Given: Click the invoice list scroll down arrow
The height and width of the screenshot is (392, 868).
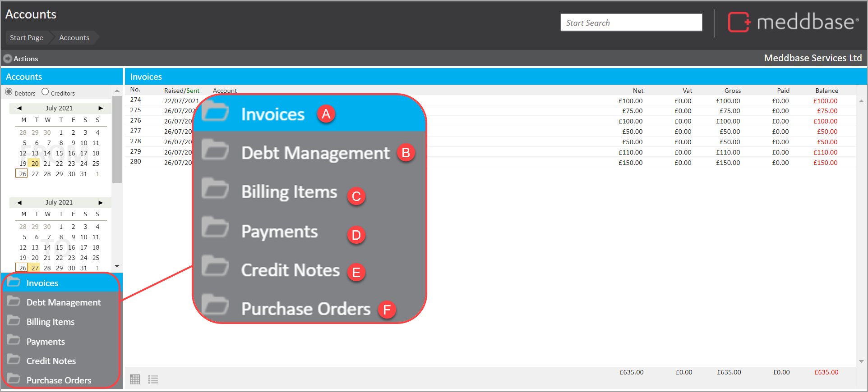Looking at the screenshot, I should (x=861, y=361).
